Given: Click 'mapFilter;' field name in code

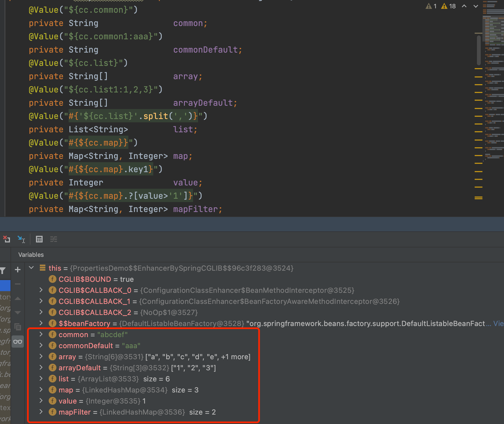Looking at the screenshot, I should [x=198, y=209].
